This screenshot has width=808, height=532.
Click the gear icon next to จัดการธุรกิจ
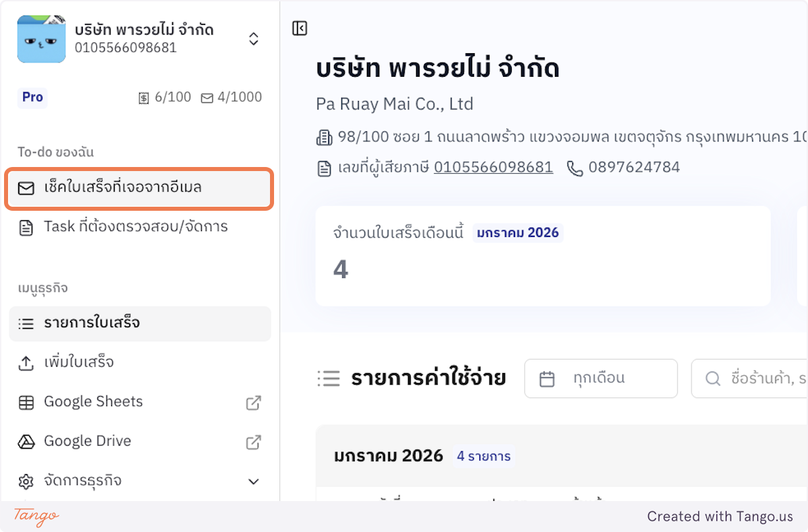click(x=26, y=481)
